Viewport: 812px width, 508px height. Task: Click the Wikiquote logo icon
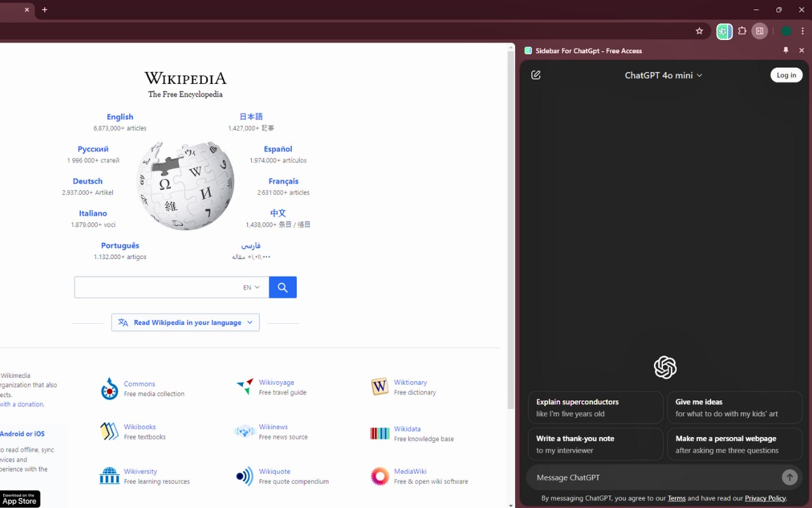coord(245,476)
